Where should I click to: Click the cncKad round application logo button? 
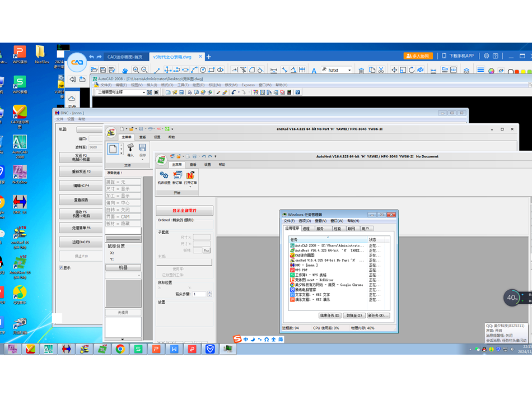(111, 132)
